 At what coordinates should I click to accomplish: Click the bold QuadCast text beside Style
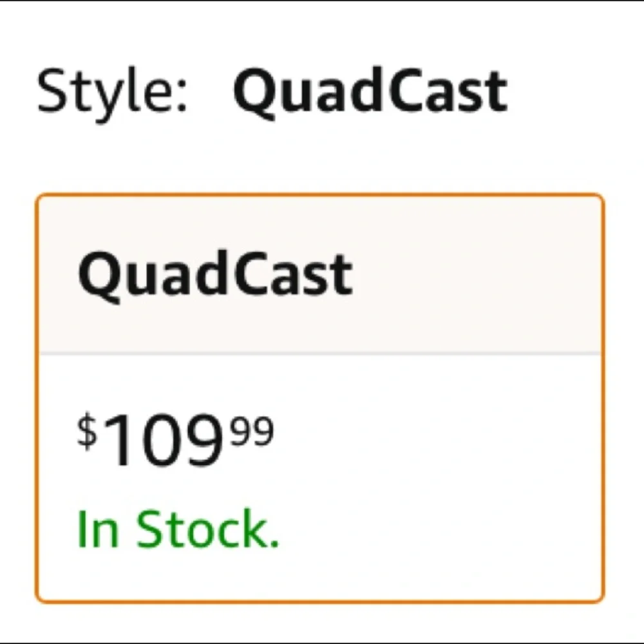coord(370,93)
